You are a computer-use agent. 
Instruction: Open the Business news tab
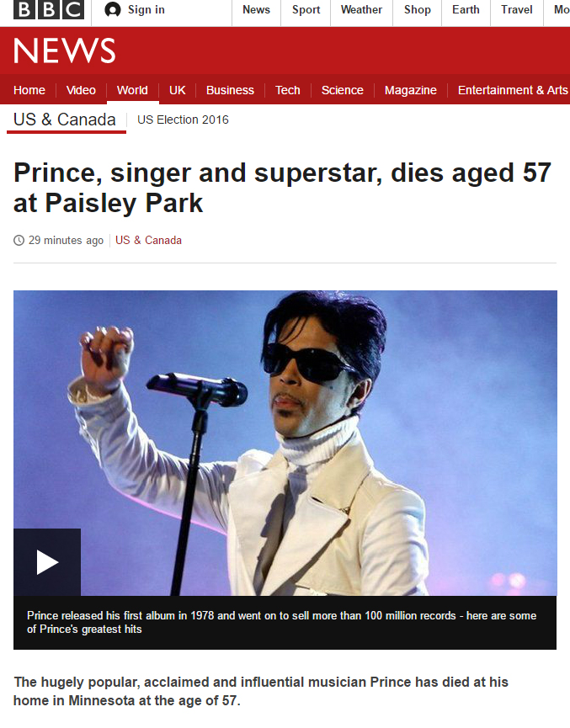click(230, 90)
